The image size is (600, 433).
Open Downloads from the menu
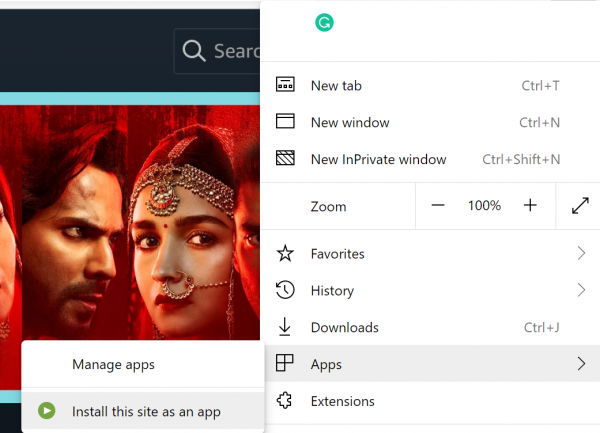click(430, 327)
